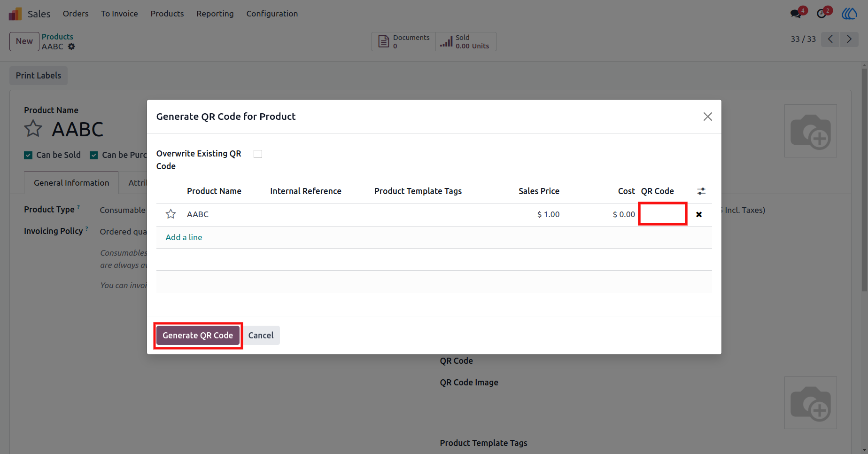
Task: Click the New button
Action: (24, 41)
